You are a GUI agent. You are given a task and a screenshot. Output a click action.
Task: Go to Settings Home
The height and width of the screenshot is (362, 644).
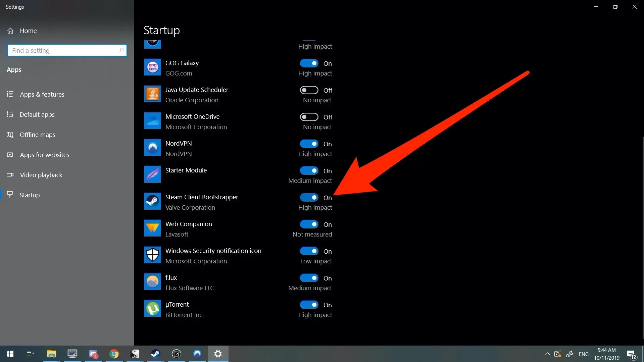pos(67,31)
